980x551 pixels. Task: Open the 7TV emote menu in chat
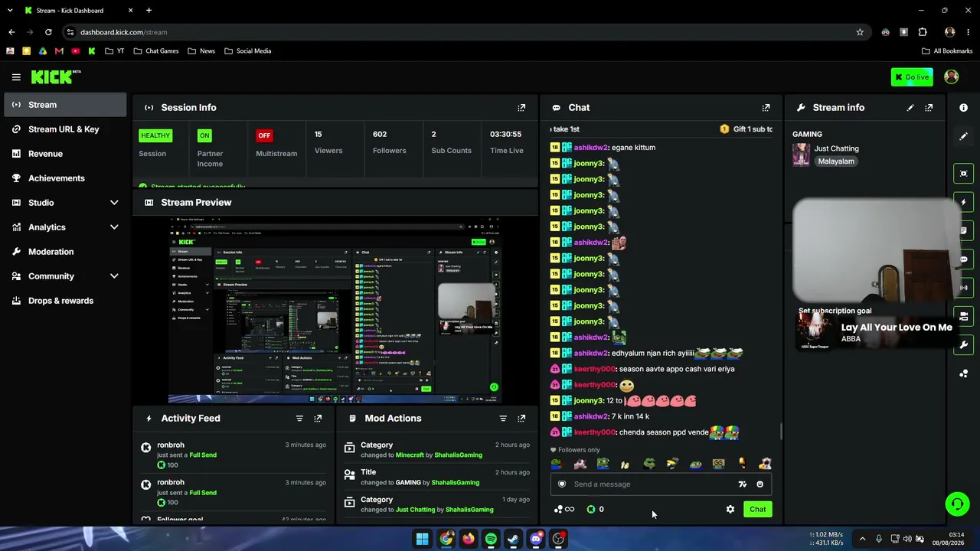[742, 484]
